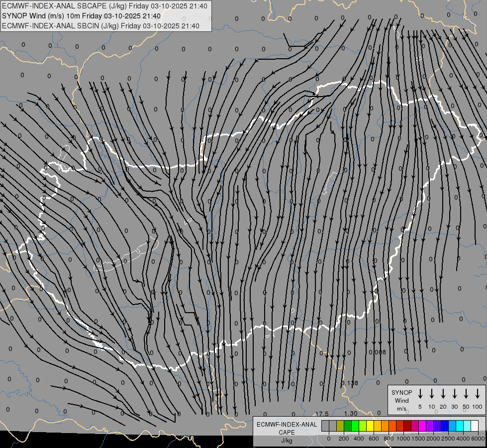This screenshot has height=448, width=487.
Task: Click the 0.138 value label on map
Action: coord(350,383)
